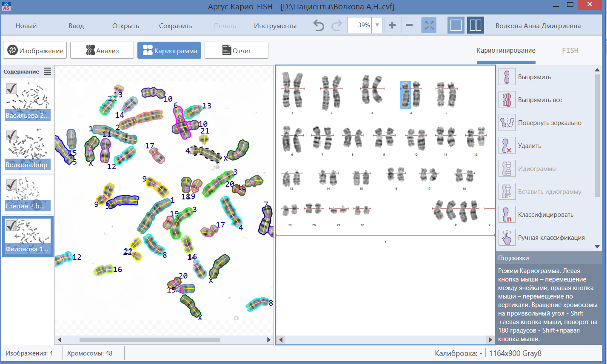Open the Отчет tab

tap(237, 51)
